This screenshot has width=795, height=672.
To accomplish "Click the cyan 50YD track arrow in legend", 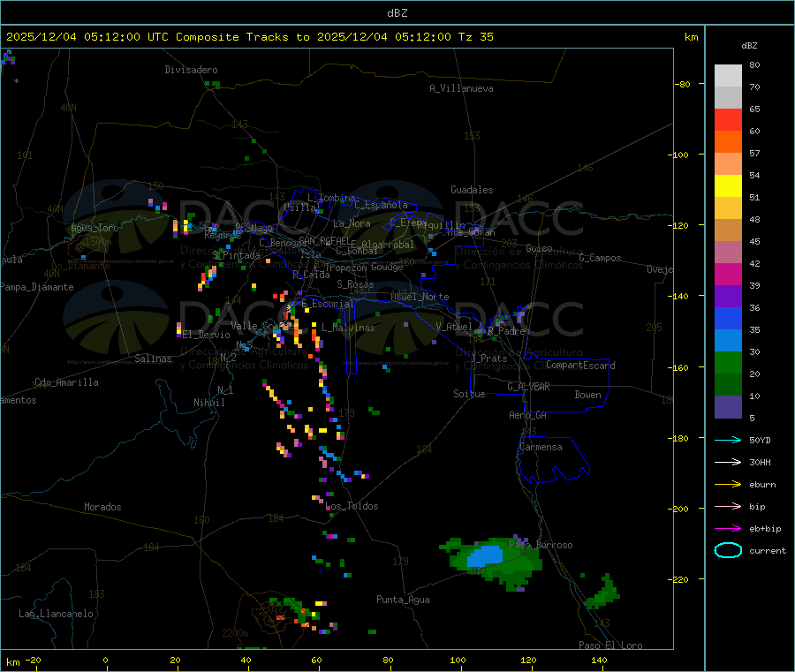I will [x=728, y=440].
